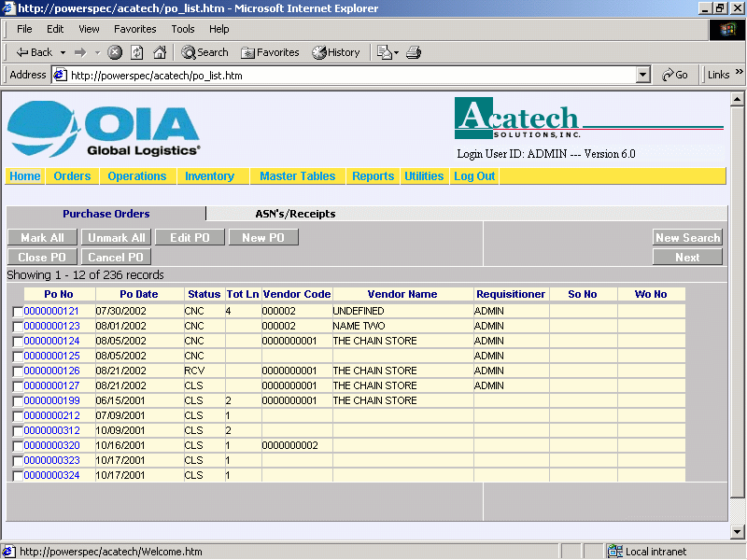This screenshot has height=560, width=747.
Task: Open the Back button history dropdown arrow
Action: point(63,52)
